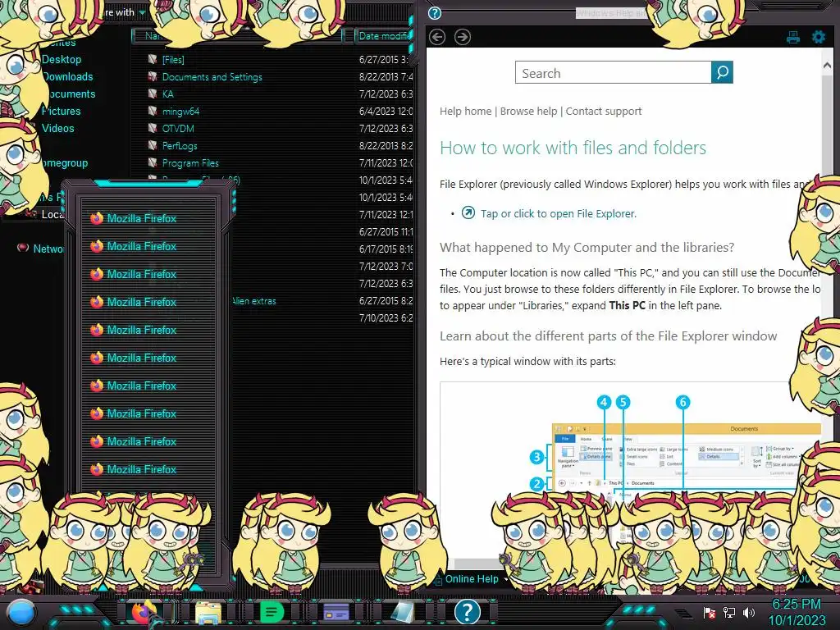Select the Documents and Settings folder name
The width and height of the screenshot is (840, 630).
212,76
